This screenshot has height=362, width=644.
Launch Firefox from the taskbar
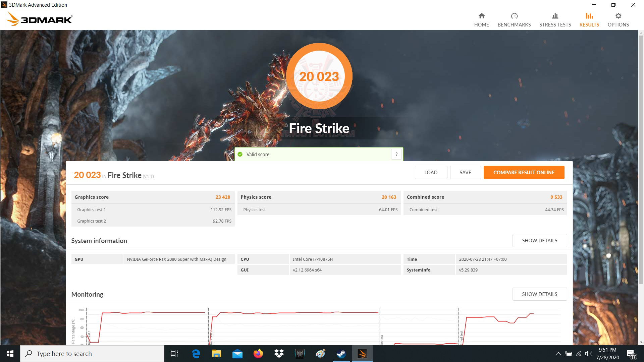(x=258, y=354)
